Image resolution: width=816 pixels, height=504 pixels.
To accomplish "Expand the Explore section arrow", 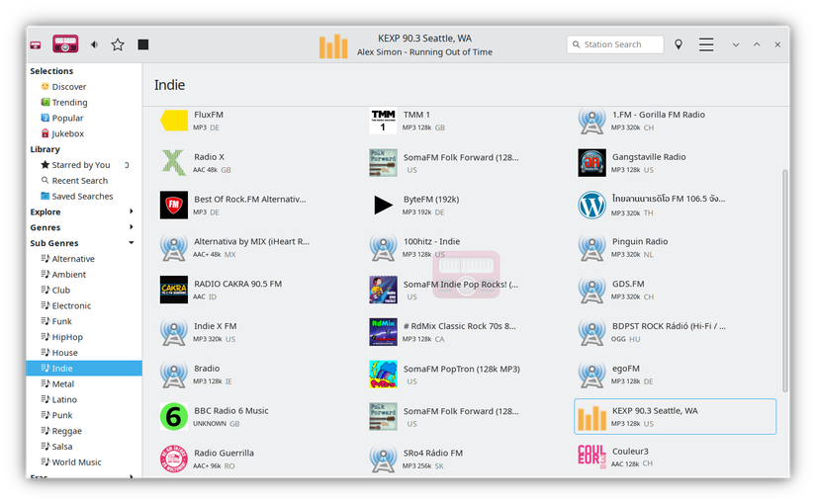I will [132, 211].
